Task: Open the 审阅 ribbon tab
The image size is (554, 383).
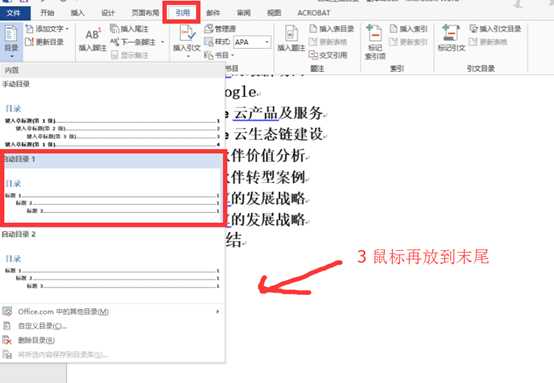Action: [244, 13]
